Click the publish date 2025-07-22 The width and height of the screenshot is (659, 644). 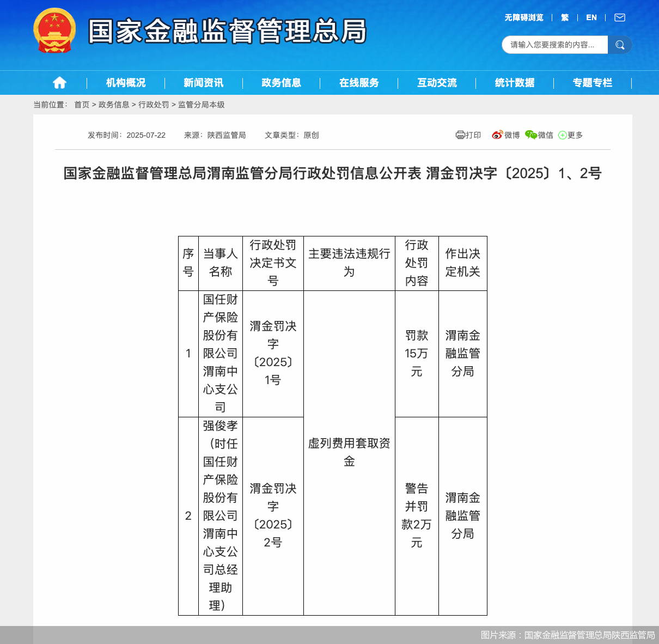tap(146, 135)
